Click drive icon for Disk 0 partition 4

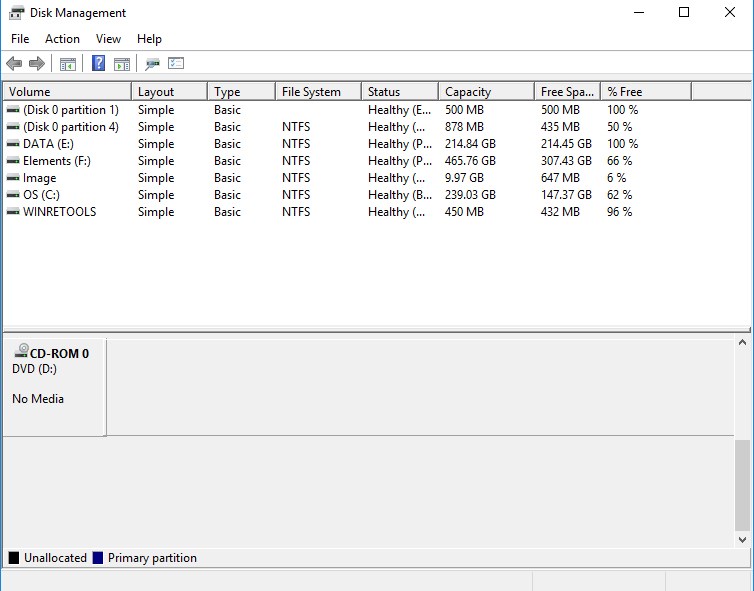pos(13,127)
